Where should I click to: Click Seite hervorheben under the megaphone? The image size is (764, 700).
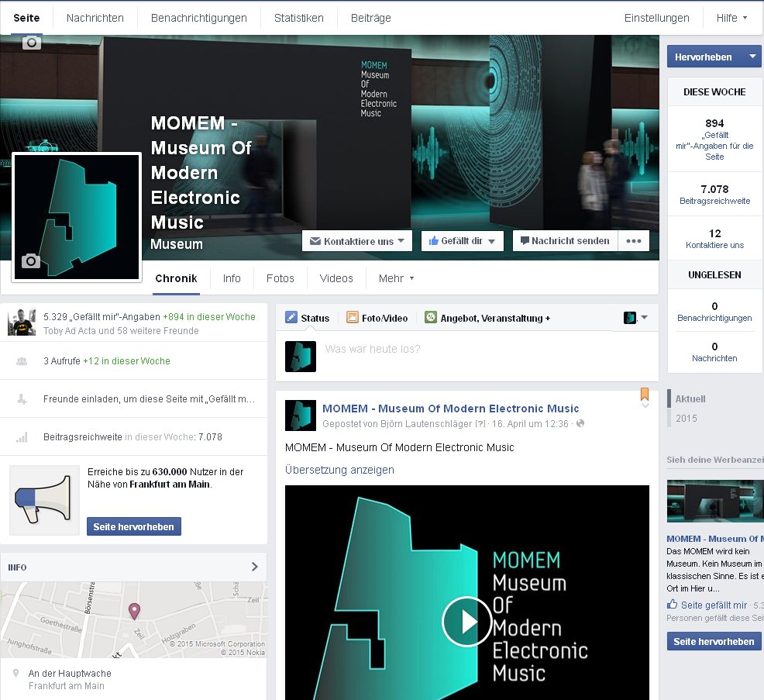click(x=133, y=526)
